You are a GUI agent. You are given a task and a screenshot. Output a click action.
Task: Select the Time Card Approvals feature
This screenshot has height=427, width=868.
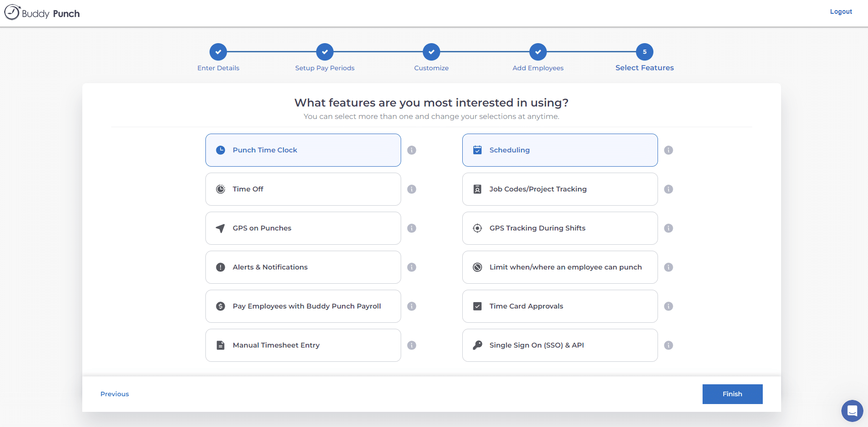pos(560,306)
